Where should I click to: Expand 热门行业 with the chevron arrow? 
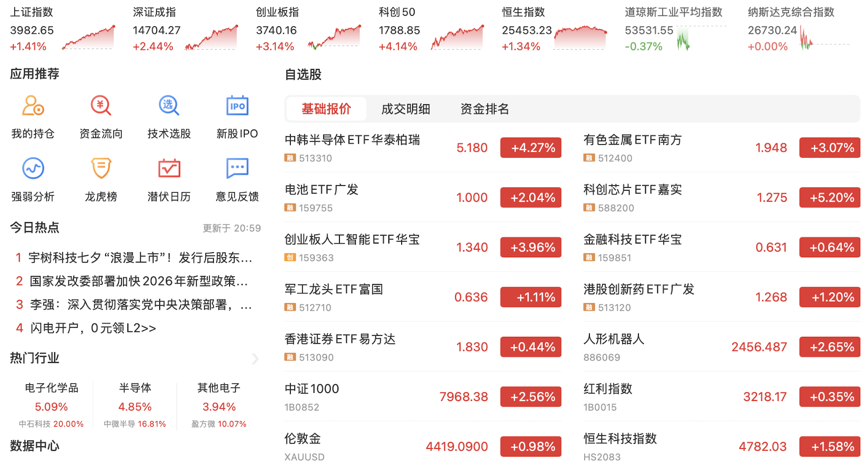pos(255,359)
